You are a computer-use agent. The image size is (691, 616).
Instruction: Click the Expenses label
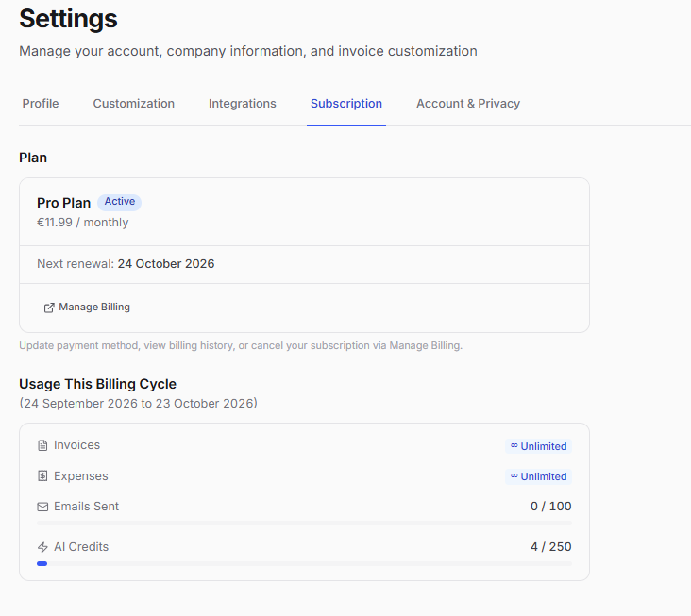pos(81,476)
